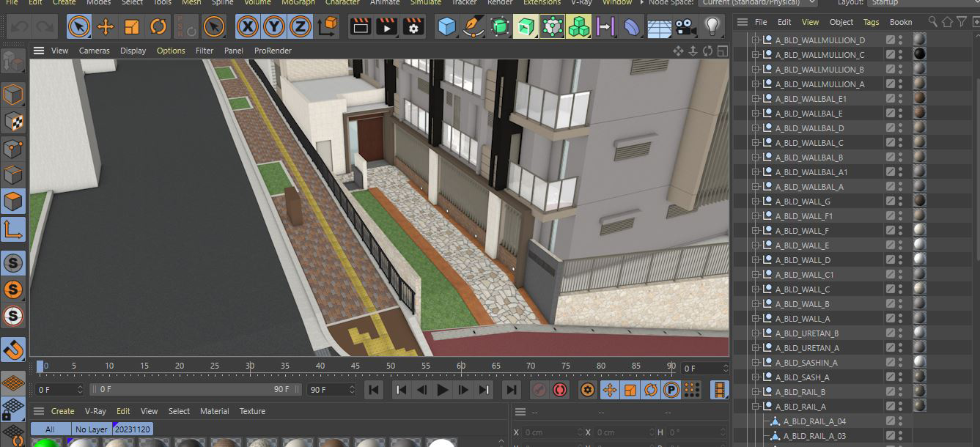980x447 pixels.
Task: Open the viewport Cameras menu
Action: pyautogui.click(x=94, y=51)
